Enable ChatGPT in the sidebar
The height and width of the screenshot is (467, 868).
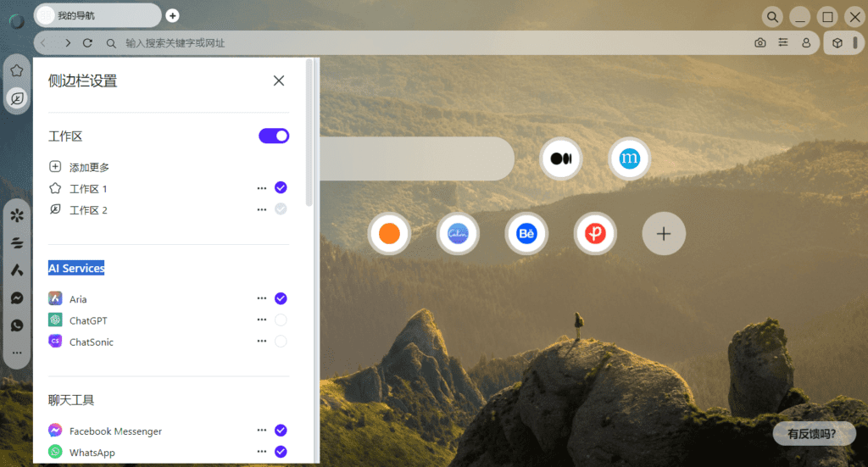281,320
